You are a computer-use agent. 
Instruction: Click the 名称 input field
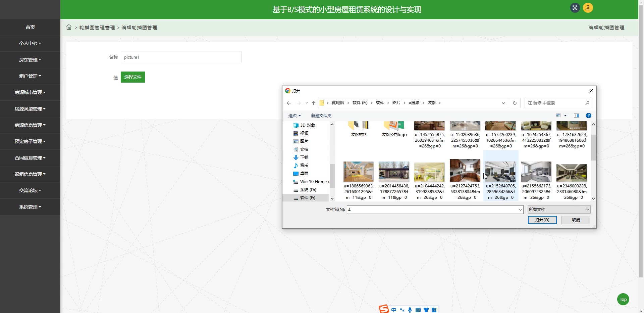tap(181, 57)
